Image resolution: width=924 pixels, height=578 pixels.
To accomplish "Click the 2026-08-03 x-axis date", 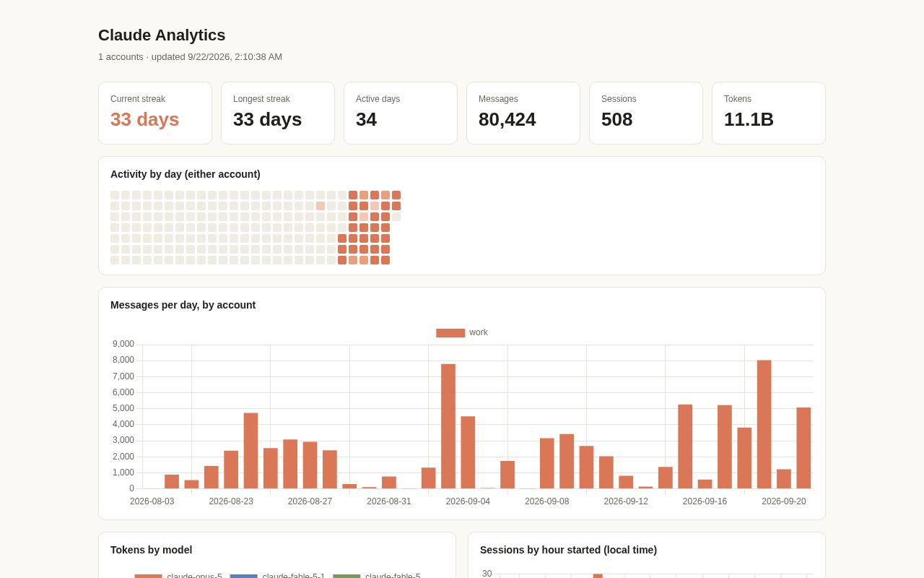I will 152,501.
